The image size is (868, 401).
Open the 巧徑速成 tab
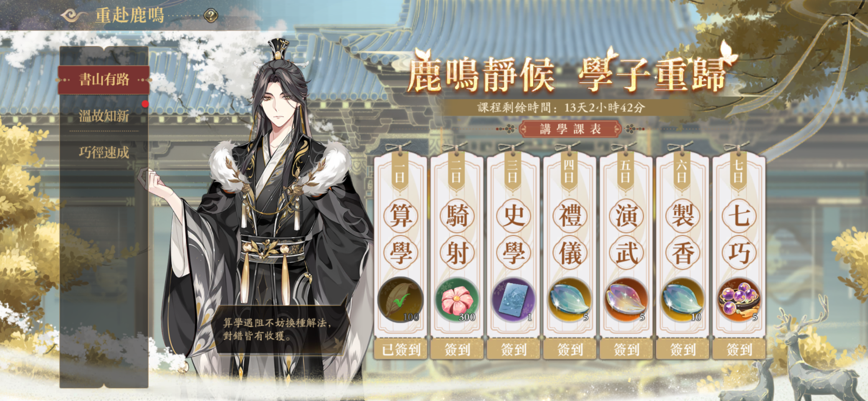[104, 153]
